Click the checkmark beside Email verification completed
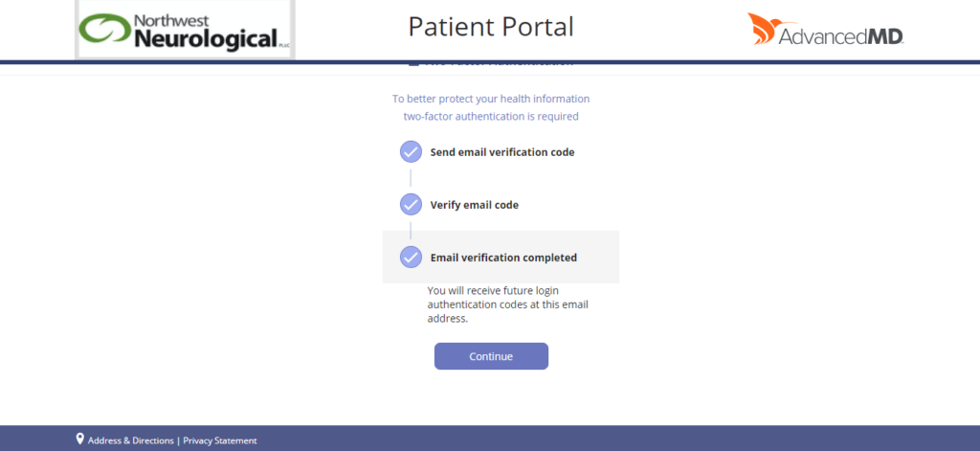The image size is (980, 451). coord(411,257)
